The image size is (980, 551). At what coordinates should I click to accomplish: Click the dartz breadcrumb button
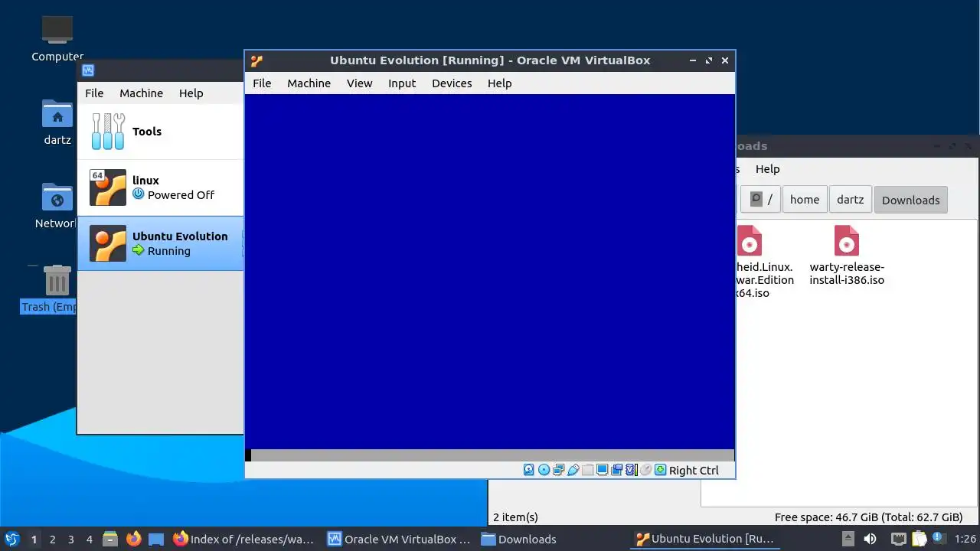pyautogui.click(x=850, y=200)
